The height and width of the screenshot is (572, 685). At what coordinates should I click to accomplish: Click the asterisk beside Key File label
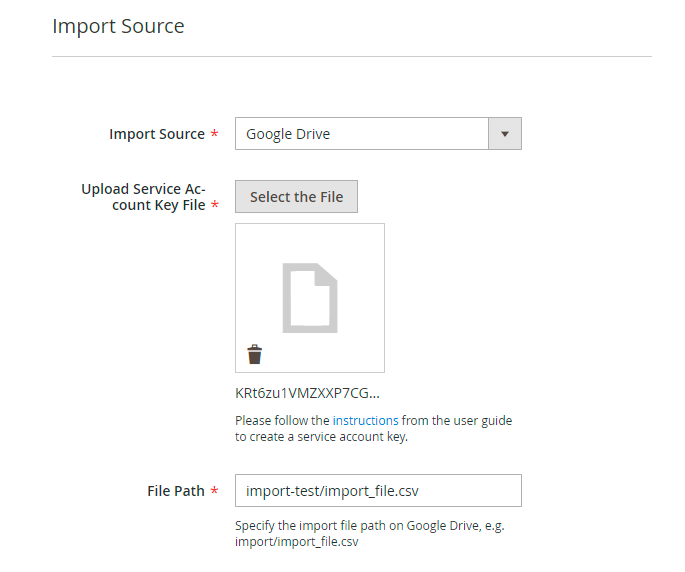pos(214,207)
